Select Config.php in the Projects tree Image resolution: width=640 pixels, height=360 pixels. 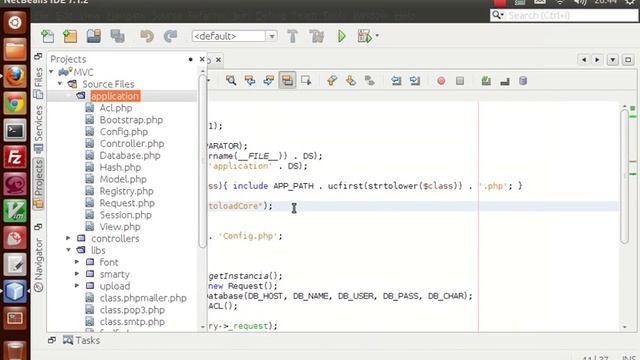coord(124,131)
